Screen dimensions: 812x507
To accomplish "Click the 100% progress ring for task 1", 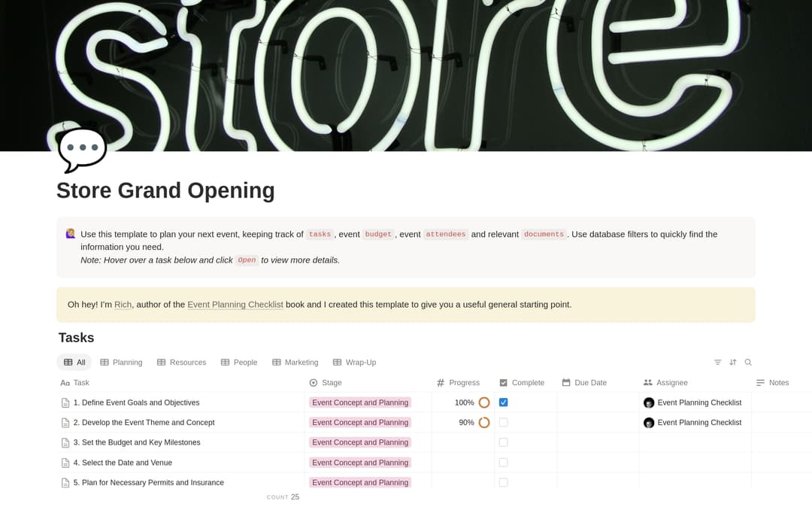I will [484, 402].
